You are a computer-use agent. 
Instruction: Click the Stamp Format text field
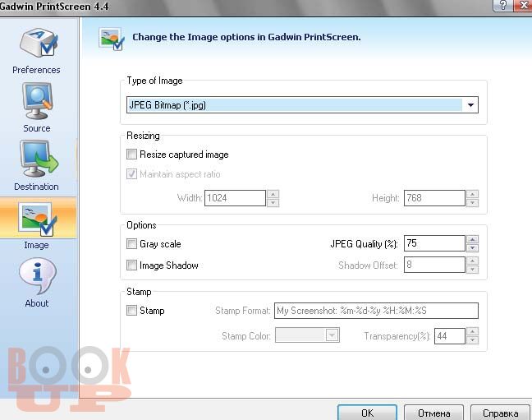(376, 311)
